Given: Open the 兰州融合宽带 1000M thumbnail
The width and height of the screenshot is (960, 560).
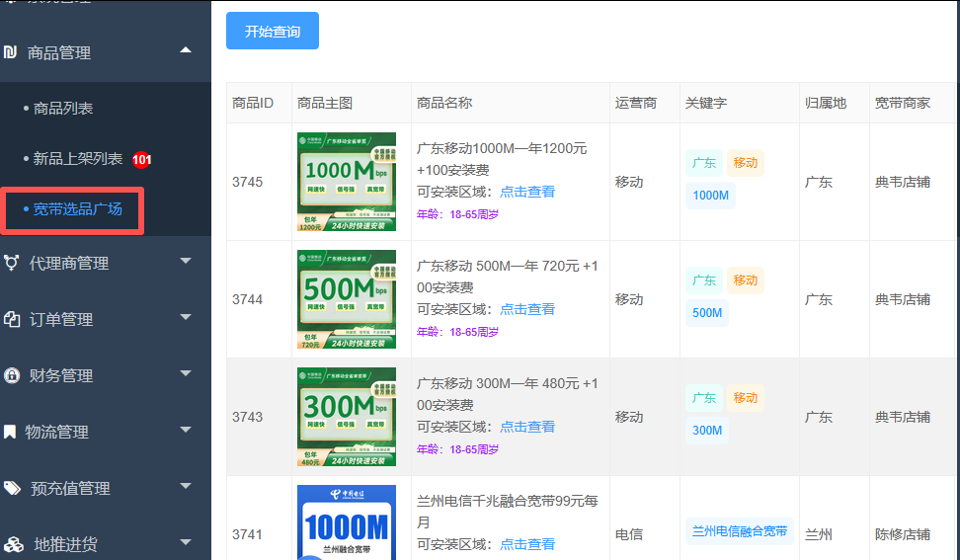Looking at the screenshot, I should click(x=347, y=522).
